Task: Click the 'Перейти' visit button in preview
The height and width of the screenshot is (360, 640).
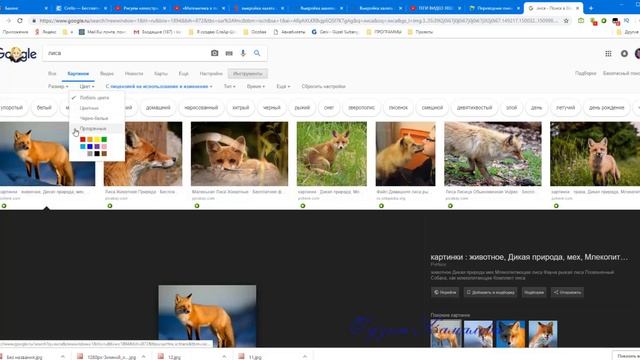Action: pos(445,292)
